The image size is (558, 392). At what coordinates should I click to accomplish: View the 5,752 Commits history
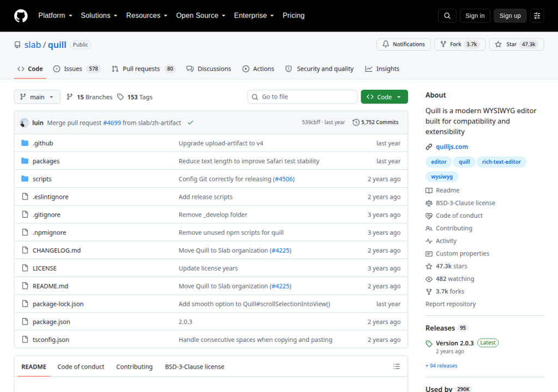375,122
